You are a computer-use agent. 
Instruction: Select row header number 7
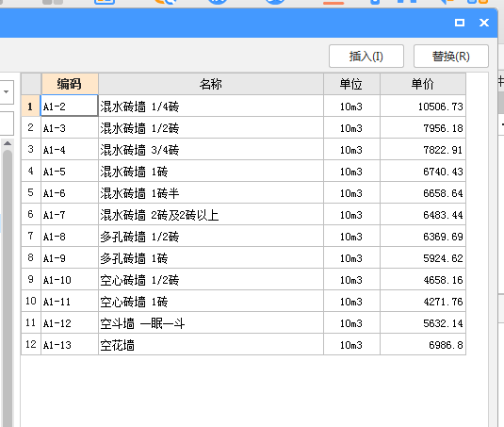tap(31, 236)
